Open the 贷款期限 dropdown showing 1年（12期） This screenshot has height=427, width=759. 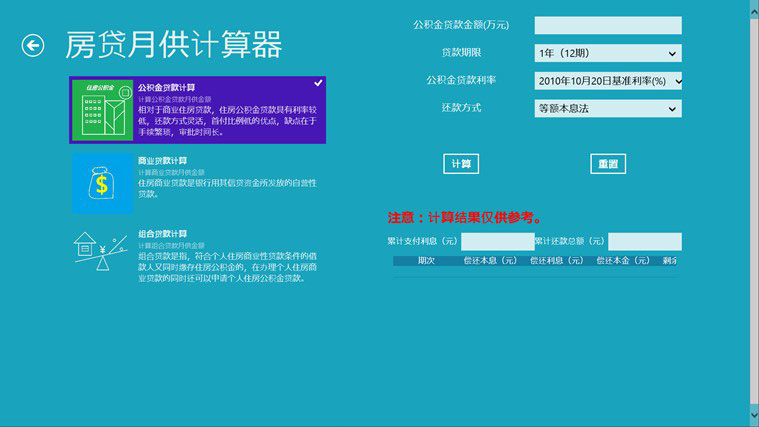coord(608,53)
